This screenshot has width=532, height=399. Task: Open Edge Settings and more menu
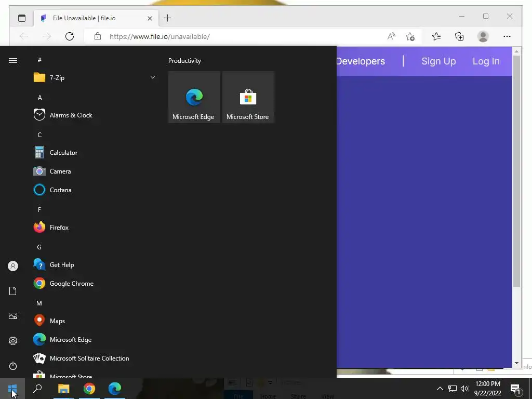pos(507,36)
